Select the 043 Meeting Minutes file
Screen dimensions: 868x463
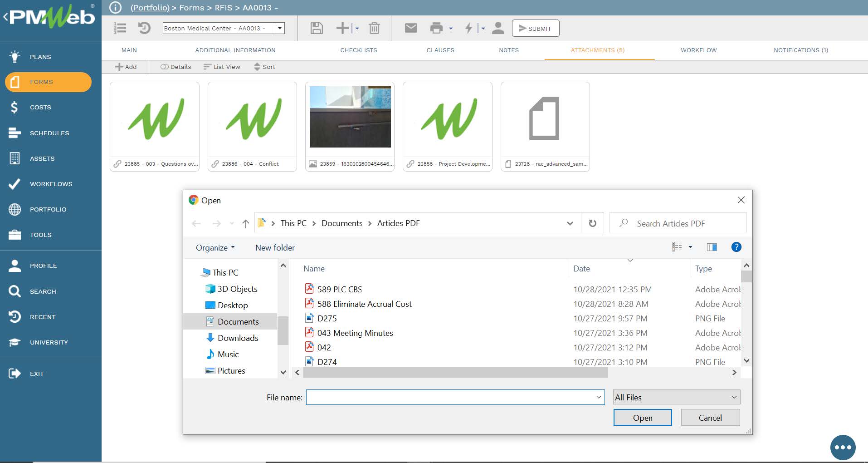(355, 333)
